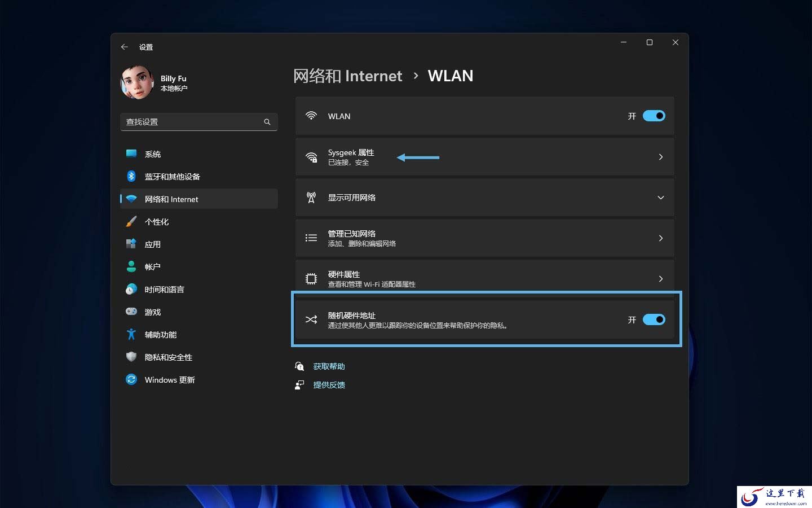The height and width of the screenshot is (508, 812).
Task: Click the secured Wi-Fi icon beside Sysgeek
Action: pos(311,157)
